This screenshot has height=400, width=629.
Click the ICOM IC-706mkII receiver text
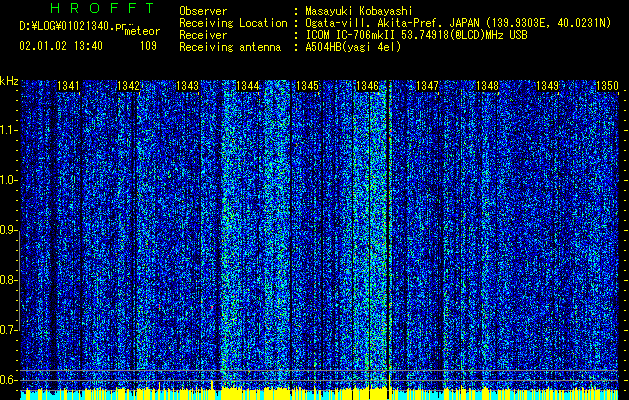416,35
